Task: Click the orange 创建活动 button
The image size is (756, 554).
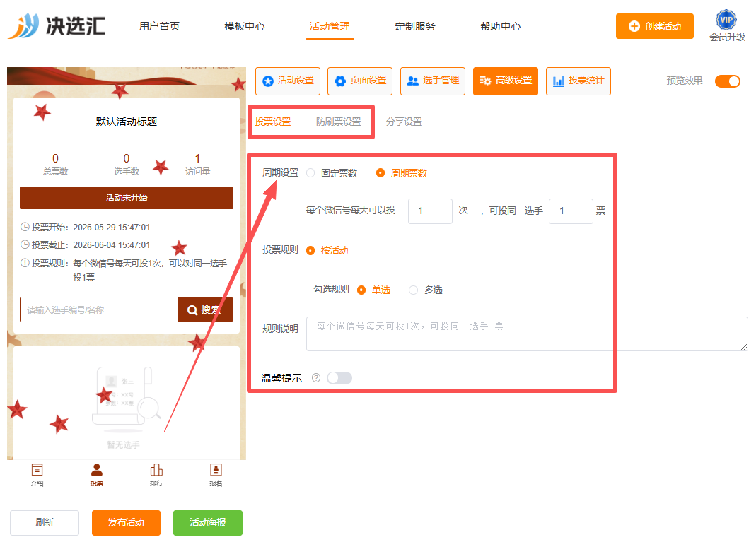Action: [655, 26]
